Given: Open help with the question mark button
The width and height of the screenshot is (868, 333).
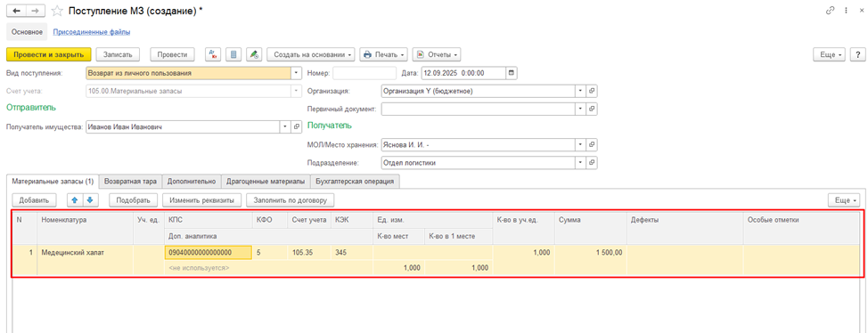Looking at the screenshot, I should (x=857, y=54).
